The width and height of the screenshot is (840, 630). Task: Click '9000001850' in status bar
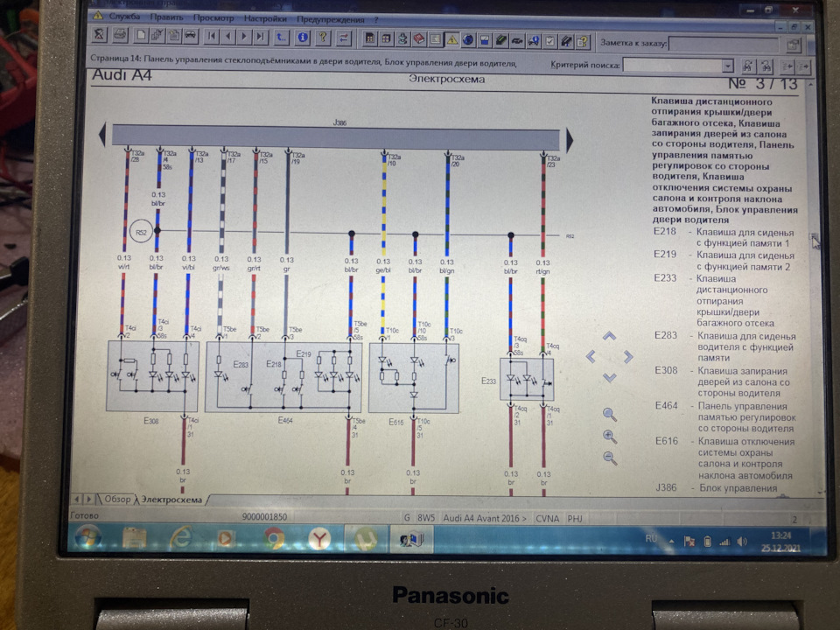tap(264, 517)
